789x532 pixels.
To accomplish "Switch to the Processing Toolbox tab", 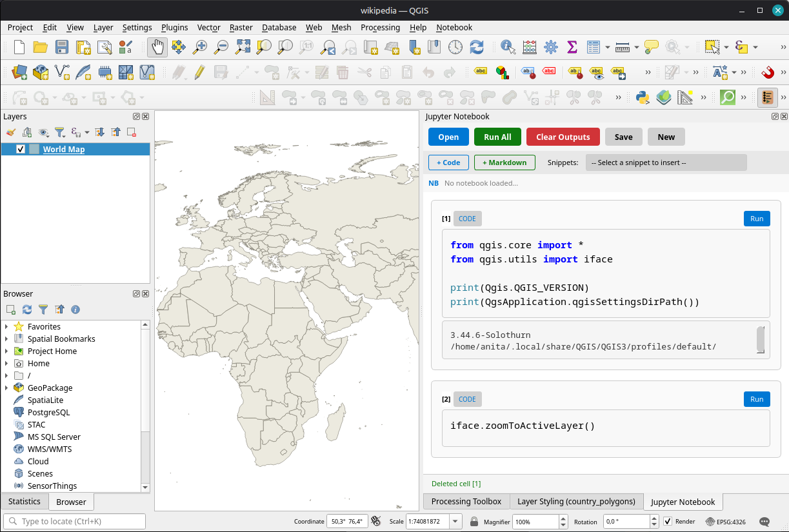I will (x=466, y=501).
